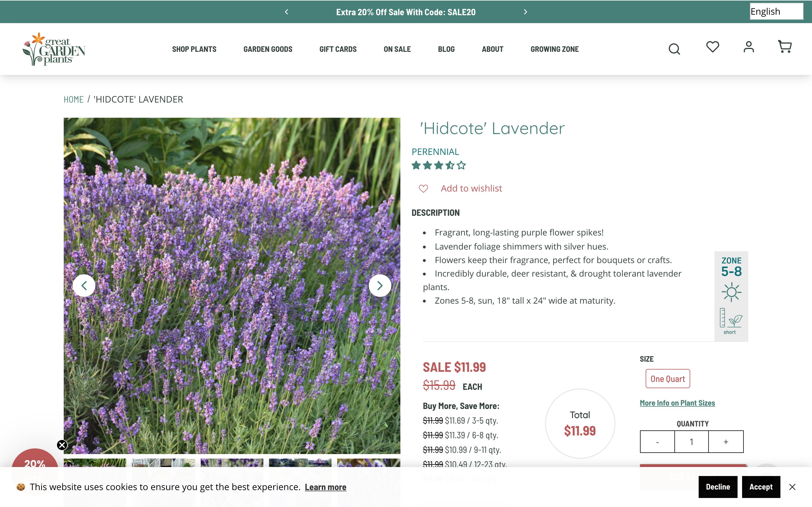Open the English language dropdown

pos(776,11)
